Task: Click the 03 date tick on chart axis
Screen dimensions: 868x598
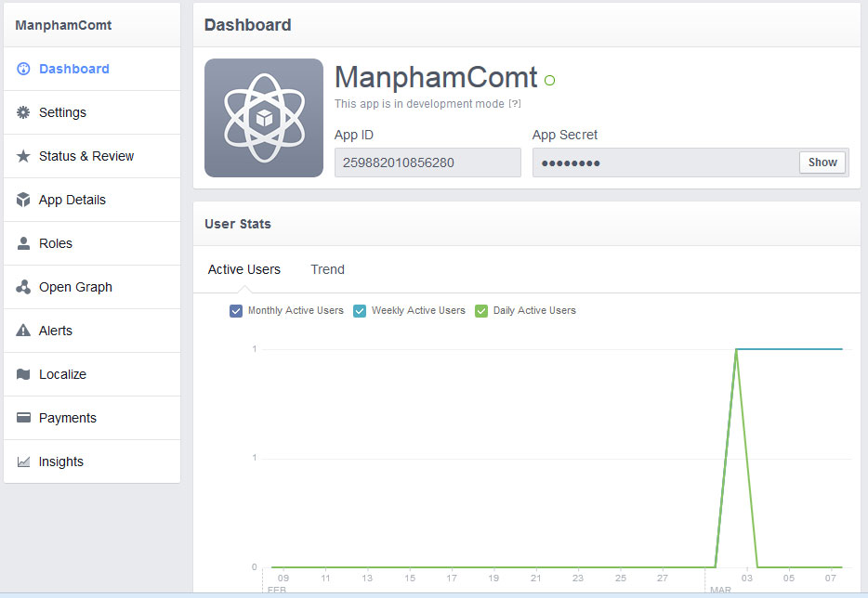Action: click(x=747, y=578)
